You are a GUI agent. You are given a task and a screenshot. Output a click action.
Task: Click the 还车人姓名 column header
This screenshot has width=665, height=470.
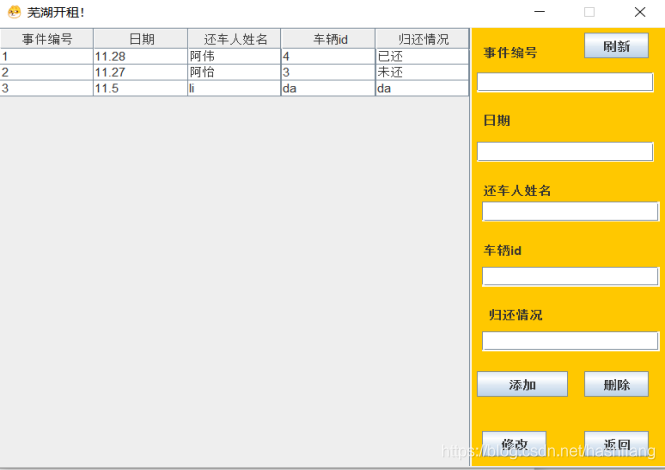click(x=234, y=39)
